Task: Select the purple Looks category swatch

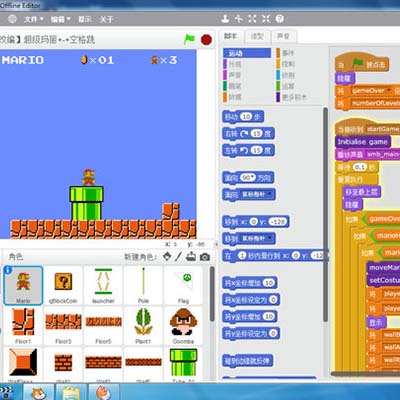Action: coord(225,64)
